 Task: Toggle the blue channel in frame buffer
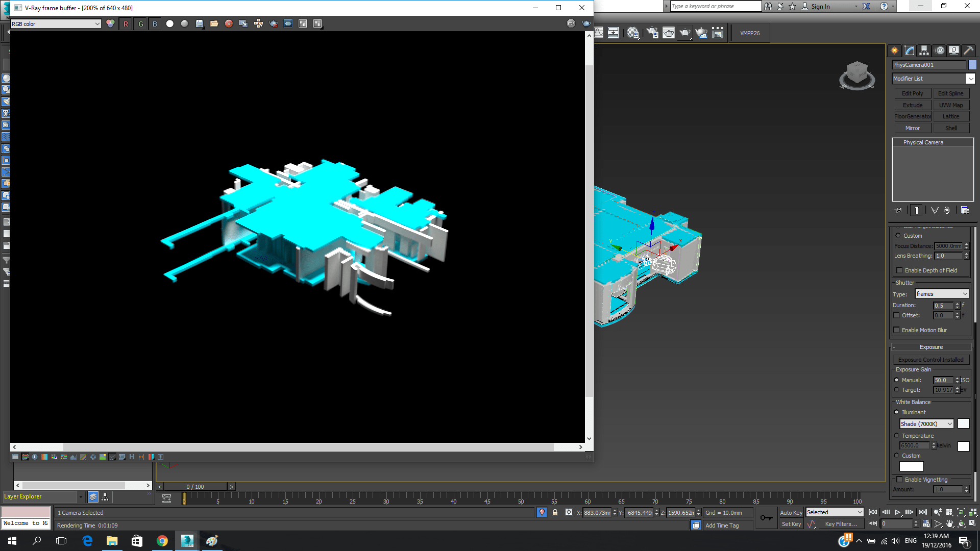[155, 24]
